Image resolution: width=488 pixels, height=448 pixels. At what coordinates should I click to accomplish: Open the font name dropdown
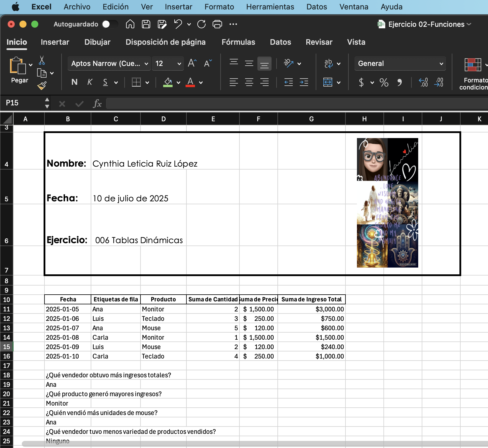[x=146, y=64]
